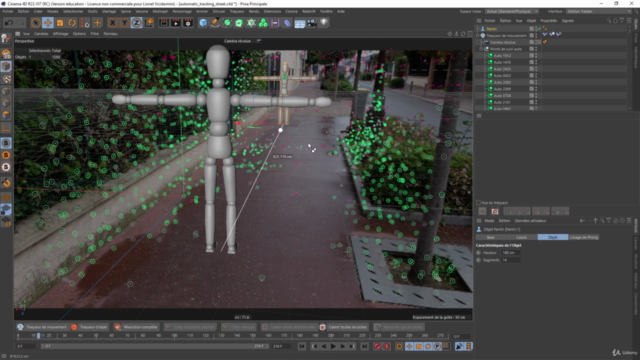
Task: Switch to the Objet attribute tab
Action: [553, 237]
